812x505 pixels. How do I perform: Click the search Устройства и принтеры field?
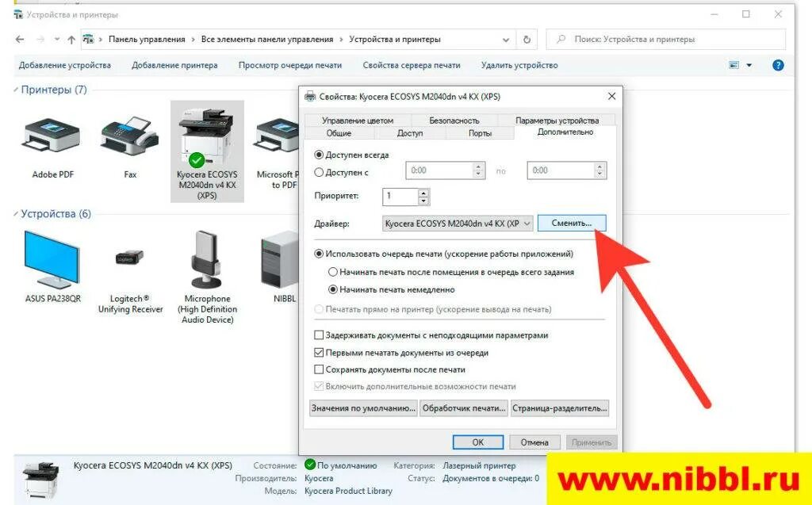pos(666,40)
